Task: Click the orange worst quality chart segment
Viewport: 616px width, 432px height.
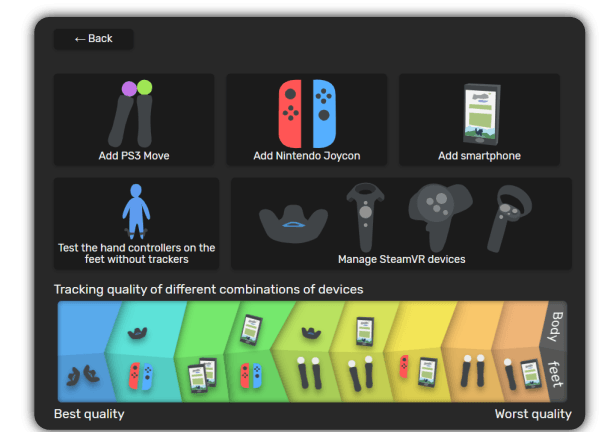Action: (x=519, y=351)
